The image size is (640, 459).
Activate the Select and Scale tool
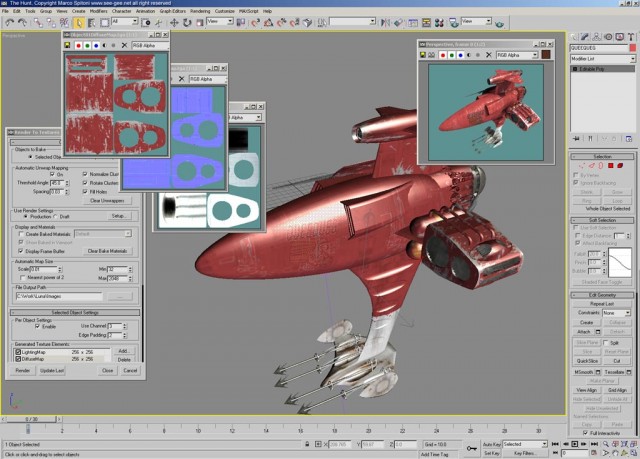pyautogui.click(x=200, y=22)
